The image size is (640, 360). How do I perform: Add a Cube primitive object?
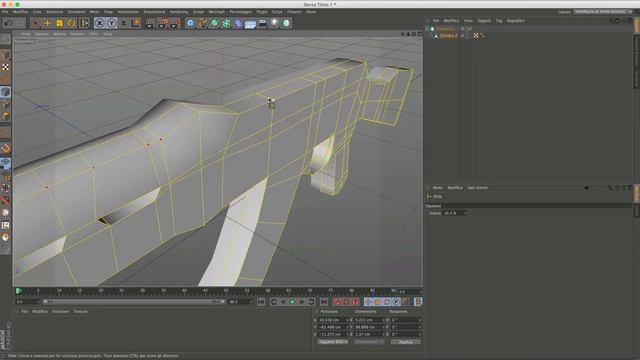click(190, 23)
